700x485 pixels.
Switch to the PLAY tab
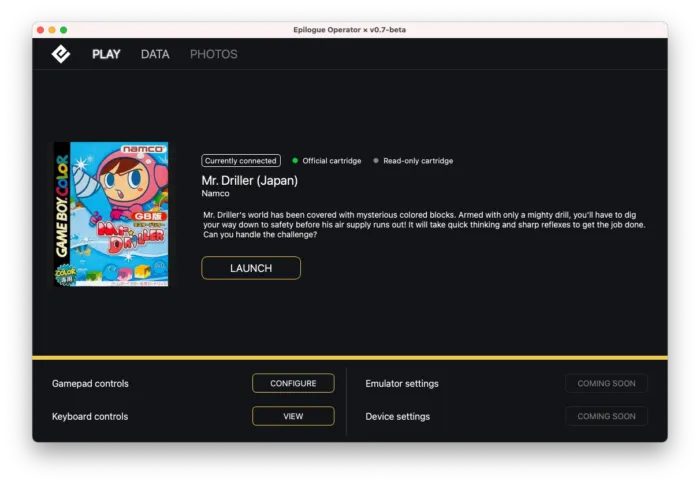click(x=106, y=54)
